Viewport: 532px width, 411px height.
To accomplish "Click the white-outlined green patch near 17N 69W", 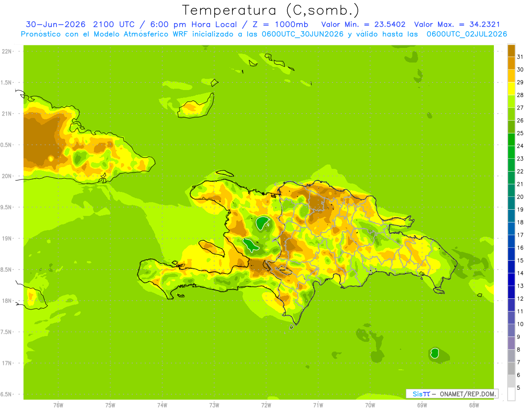I will pyautogui.click(x=434, y=353).
